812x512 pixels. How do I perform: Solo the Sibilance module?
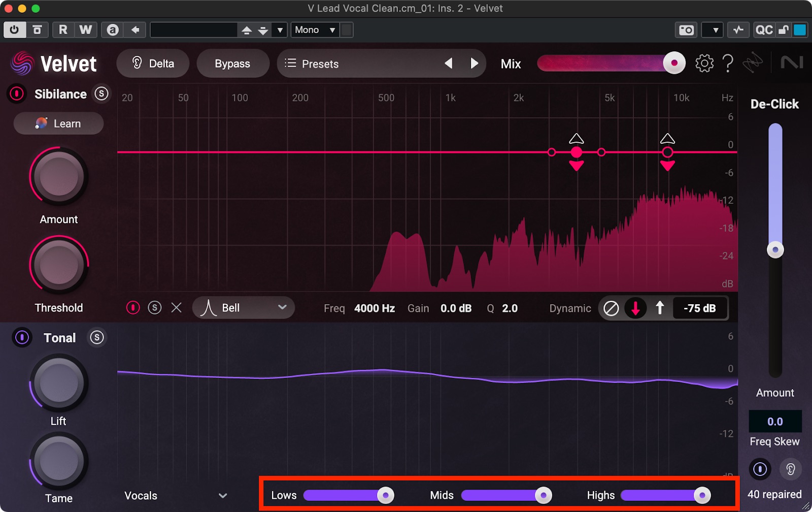pos(101,94)
